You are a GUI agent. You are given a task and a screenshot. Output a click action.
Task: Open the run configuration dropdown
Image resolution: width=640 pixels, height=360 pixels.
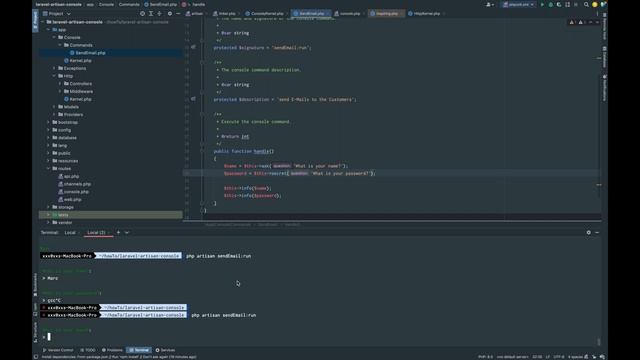pyautogui.click(x=518, y=4)
